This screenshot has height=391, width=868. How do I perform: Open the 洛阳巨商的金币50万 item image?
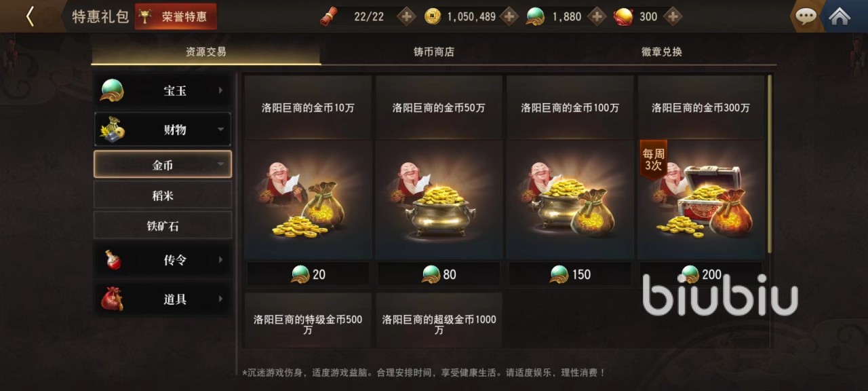439,200
